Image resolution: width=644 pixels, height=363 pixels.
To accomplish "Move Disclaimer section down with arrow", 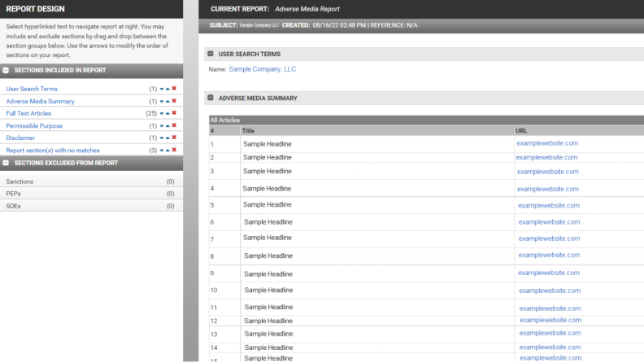I will click(161, 138).
